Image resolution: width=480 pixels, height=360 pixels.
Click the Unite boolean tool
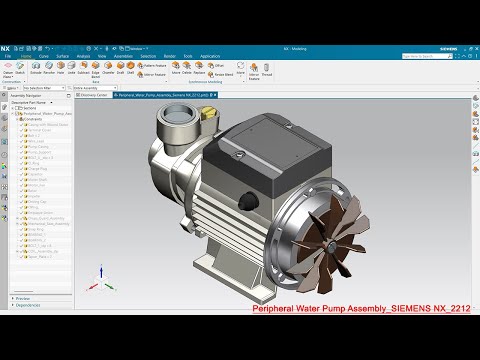(71, 68)
